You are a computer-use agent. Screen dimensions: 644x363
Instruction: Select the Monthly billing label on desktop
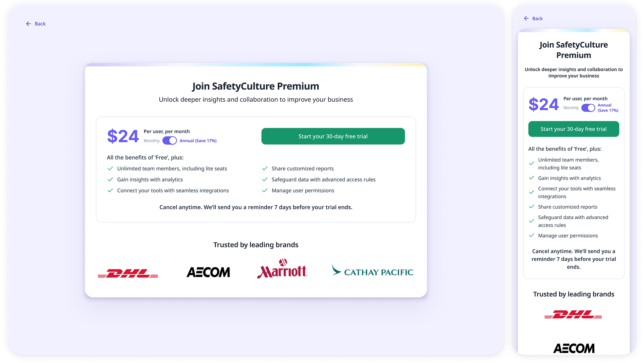pyautogui.click(x=152, y=141)
